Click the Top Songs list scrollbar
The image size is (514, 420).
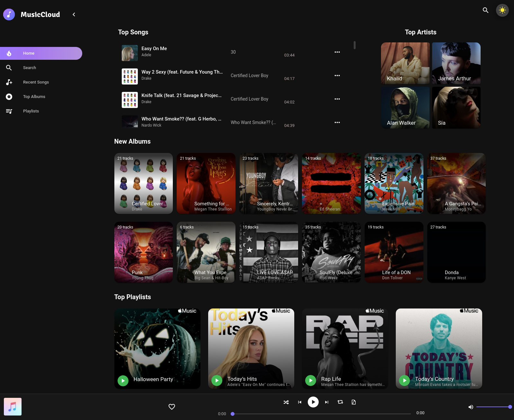(355, 45)
